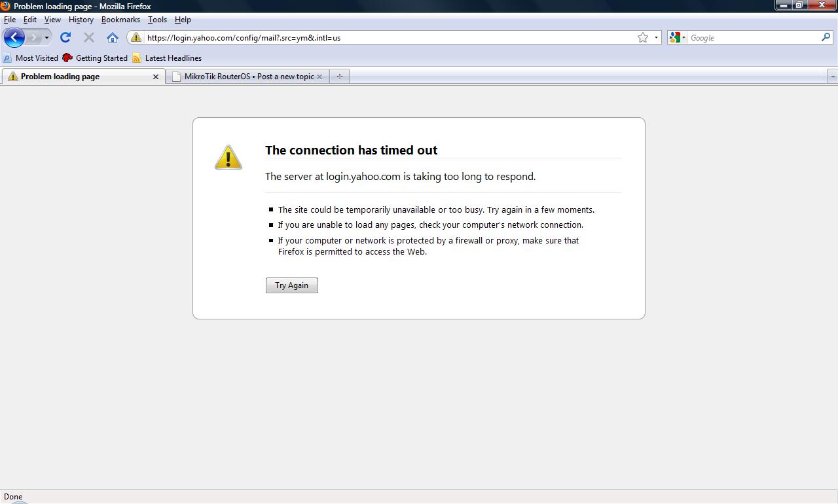Open the Tools menu
The image size is (838, 504).
coord(157,20)
